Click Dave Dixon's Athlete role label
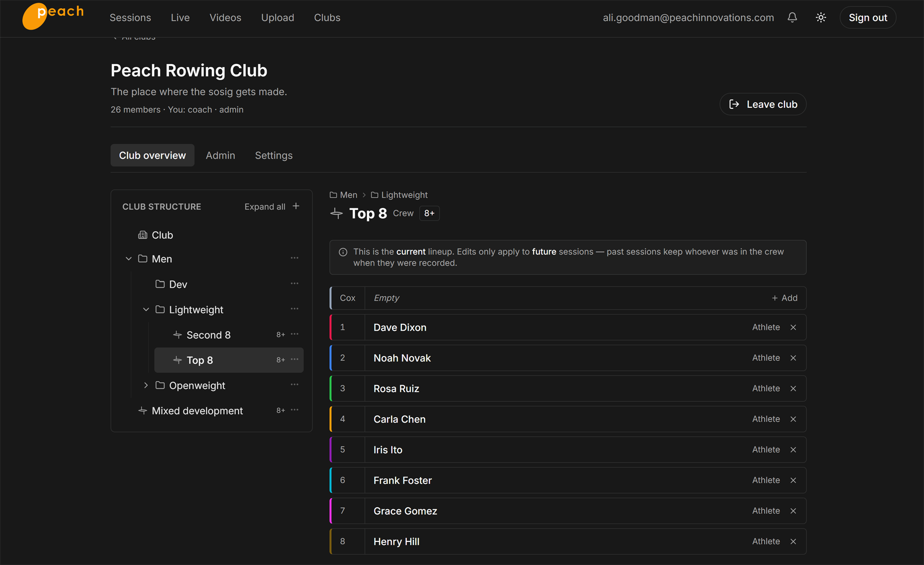 pos(766,327)
